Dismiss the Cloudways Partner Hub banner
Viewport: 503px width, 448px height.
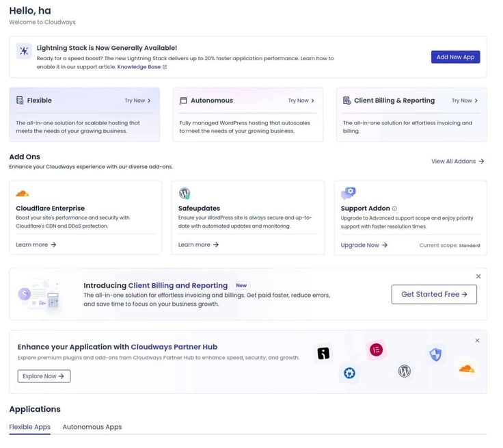477,341
